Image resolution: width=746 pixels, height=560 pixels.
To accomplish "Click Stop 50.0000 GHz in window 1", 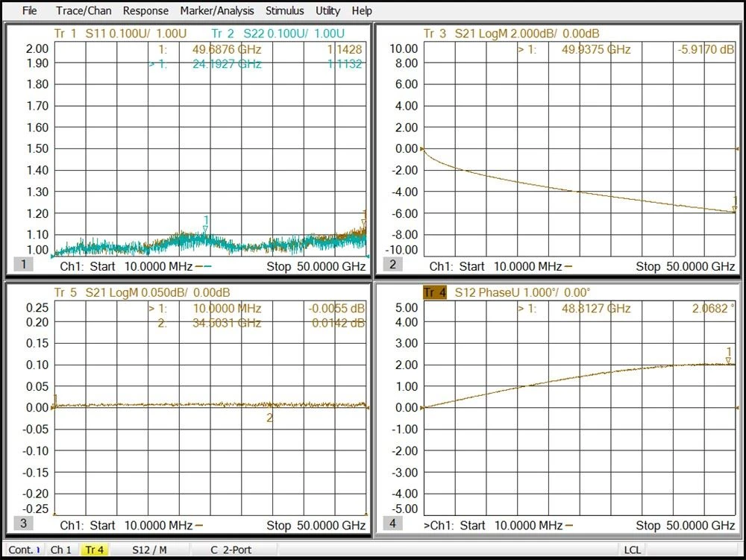I will 316,266.
